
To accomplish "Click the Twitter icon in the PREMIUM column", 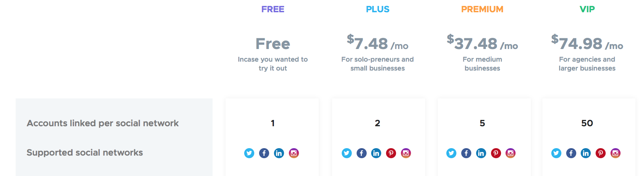I will point(452,153).
